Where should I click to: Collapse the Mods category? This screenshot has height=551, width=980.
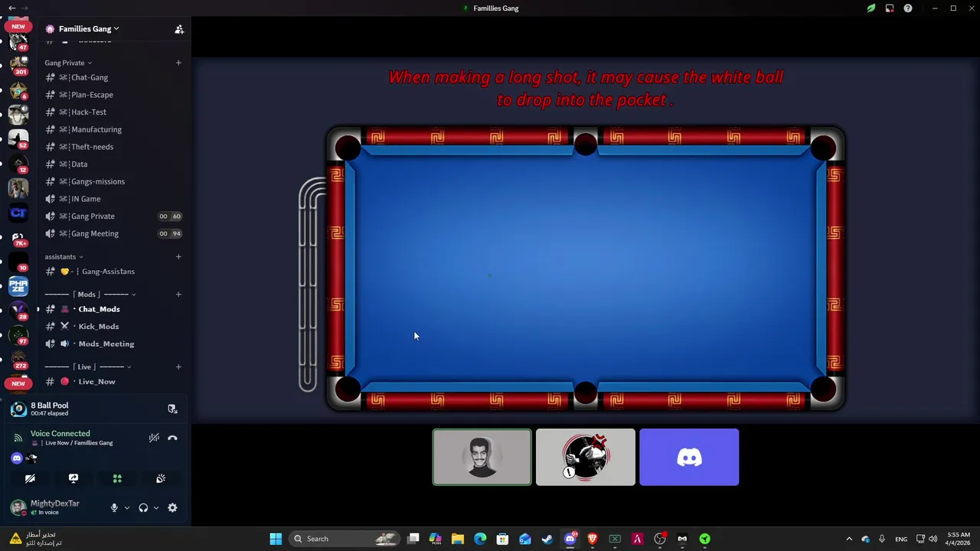coord(90,294)
